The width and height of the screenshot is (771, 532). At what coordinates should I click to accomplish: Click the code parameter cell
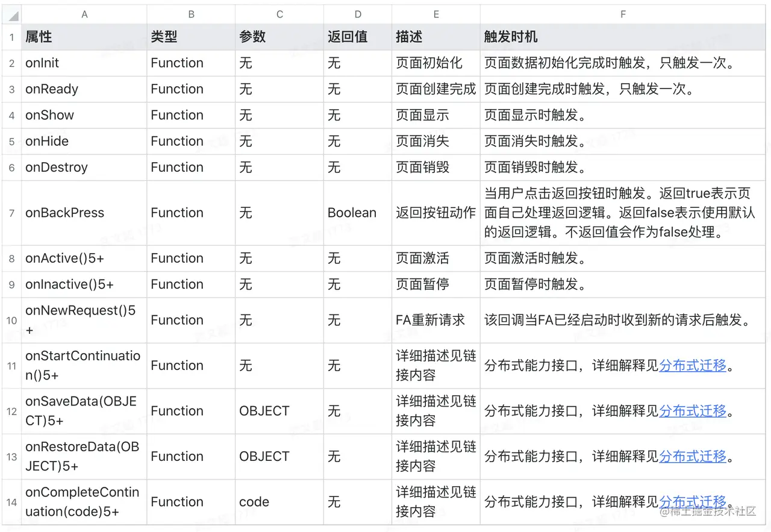[x=279, y=502]
